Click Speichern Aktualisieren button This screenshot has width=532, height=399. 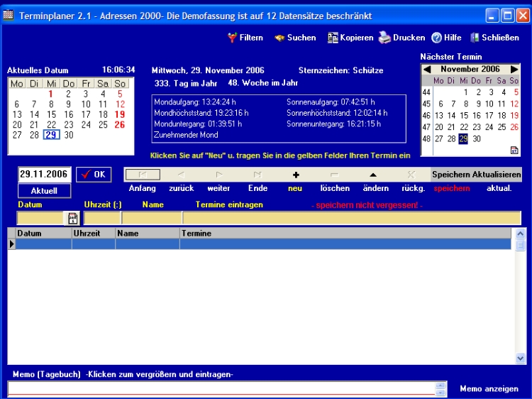pyautogui.click(x=476, y=175)
